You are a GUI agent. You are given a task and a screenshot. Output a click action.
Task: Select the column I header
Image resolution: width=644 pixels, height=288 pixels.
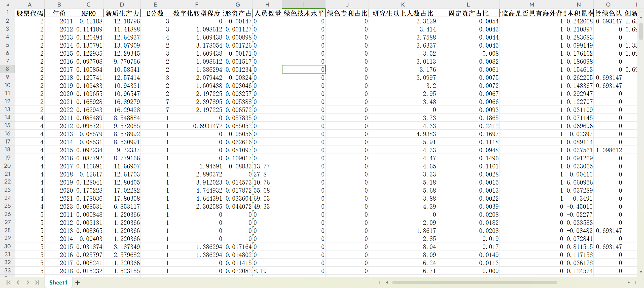[304, 5]
